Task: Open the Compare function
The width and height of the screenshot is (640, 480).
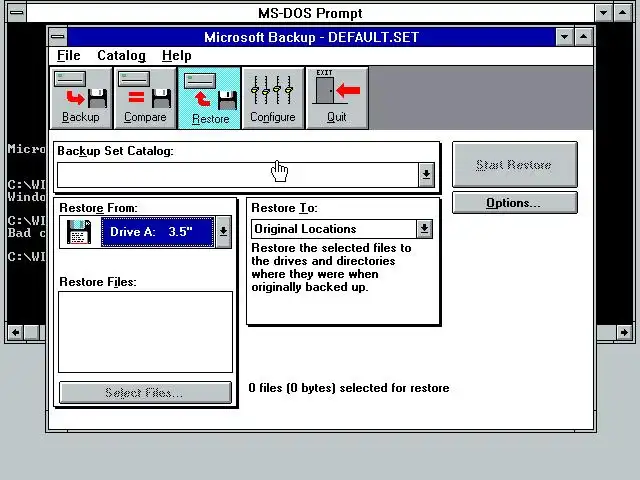Action: pyautogui.click(x=145, y=98)
